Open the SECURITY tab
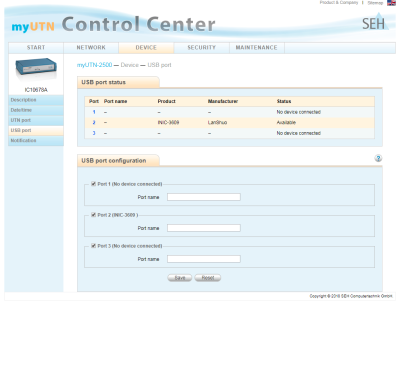The height and width of the screenshot is (371, 400). (201, 48)
